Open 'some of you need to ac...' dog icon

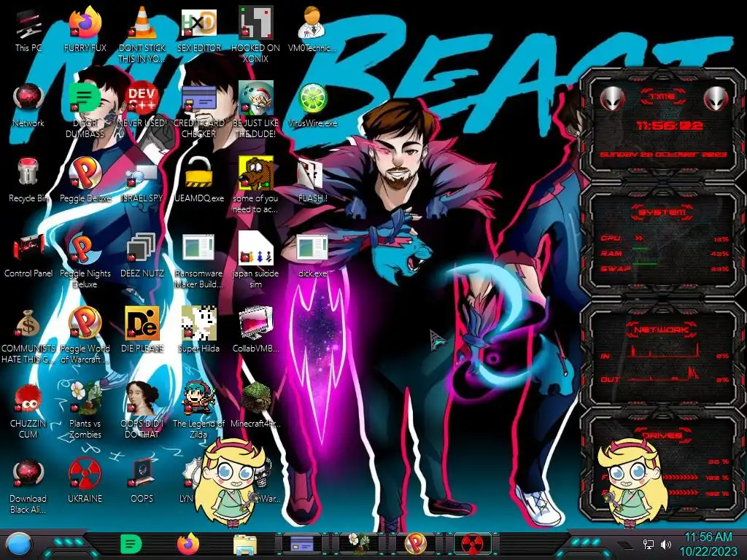pyautogui.click(x=256, y=174)
